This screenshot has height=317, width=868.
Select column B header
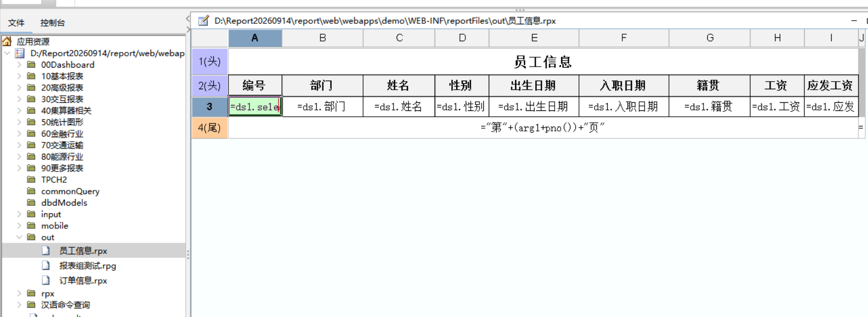(323, 38)
